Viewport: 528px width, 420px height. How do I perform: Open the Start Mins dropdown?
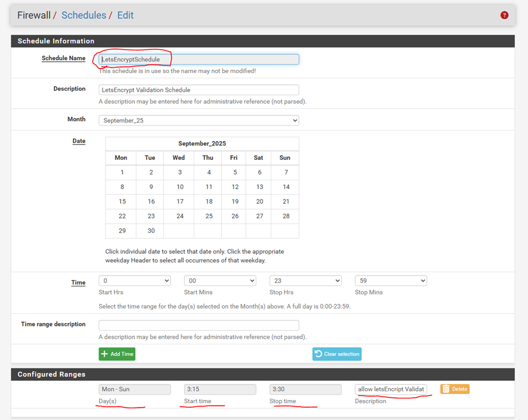(x=220, y=280)
